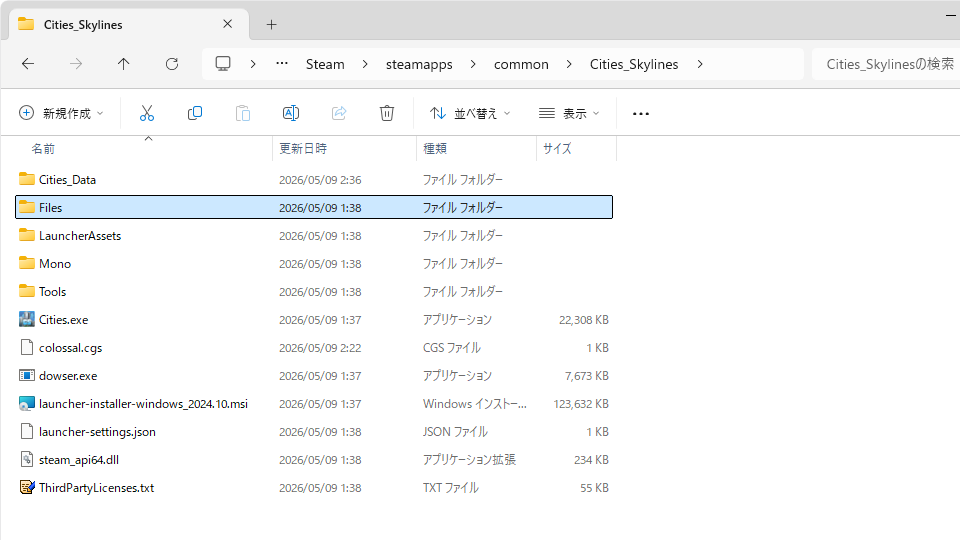Click the JSON ファイル type cell

click(455, 432)
